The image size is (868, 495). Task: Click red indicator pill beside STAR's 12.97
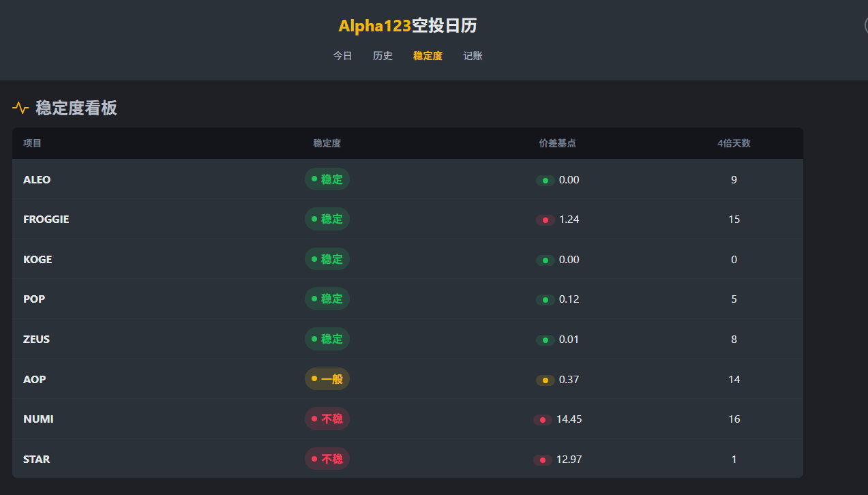point(543,460)
